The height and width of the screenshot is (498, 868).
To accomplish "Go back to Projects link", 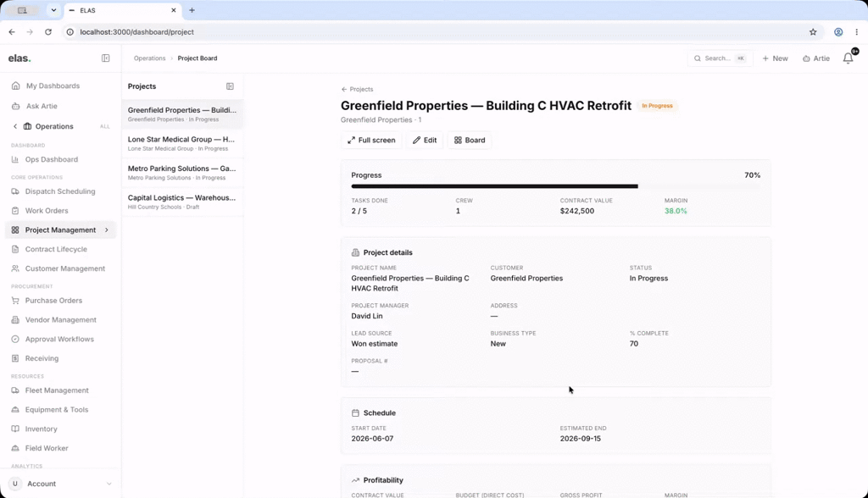I will [357, 89].
